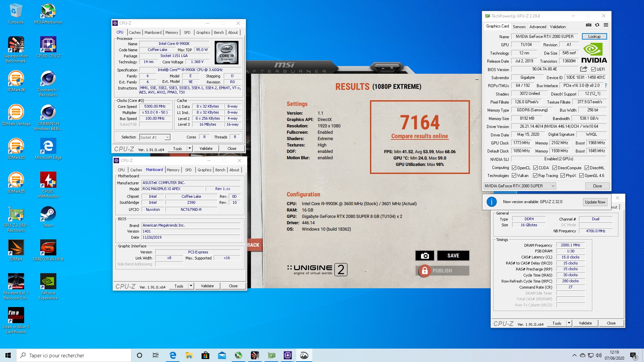Click the GPU Name field in GPU-Z
This screenshot has height=362, width=644.
544,37
